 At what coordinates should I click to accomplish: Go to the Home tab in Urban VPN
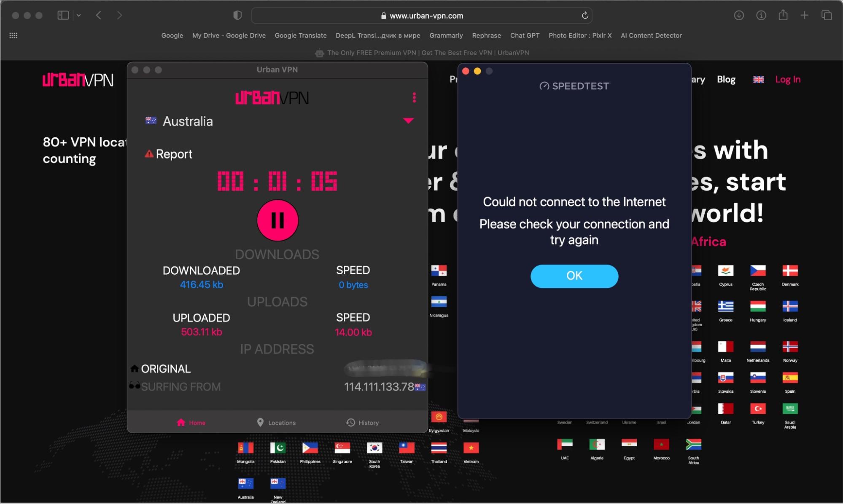(x=191, y=423)
